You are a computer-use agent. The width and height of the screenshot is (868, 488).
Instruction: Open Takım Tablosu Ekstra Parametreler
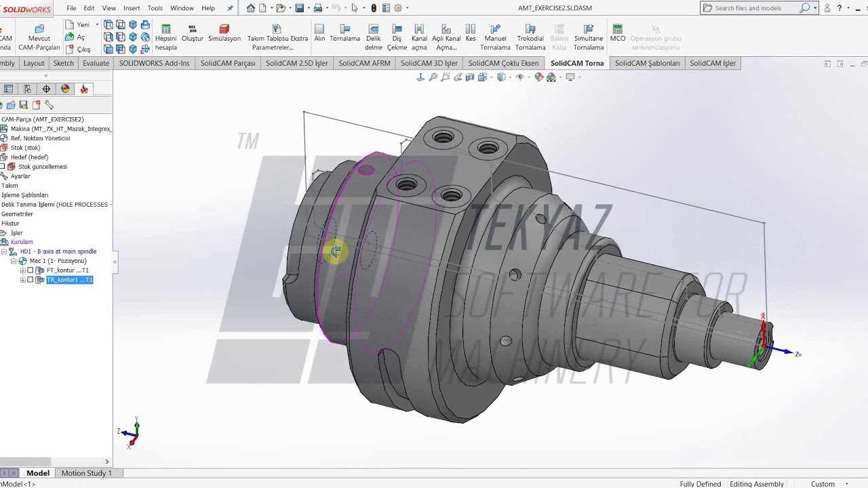pos(277,38)
